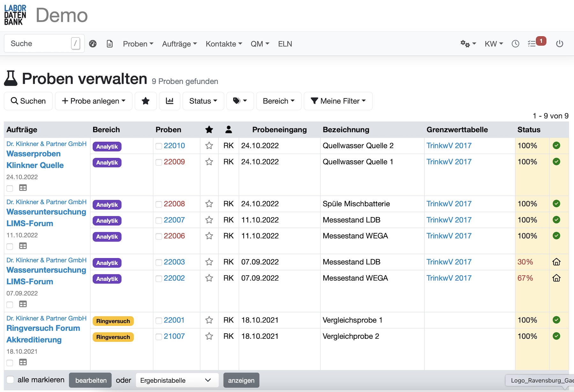Open the Aufträge menu
Image resolution: width=574 pixels, height=392 pixels.
(x=179, y=44)
